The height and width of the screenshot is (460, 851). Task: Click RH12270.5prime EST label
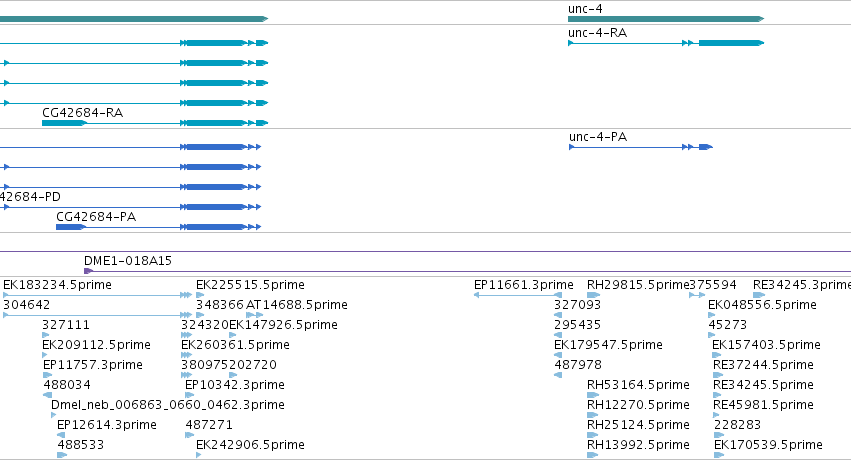(638, 405)
